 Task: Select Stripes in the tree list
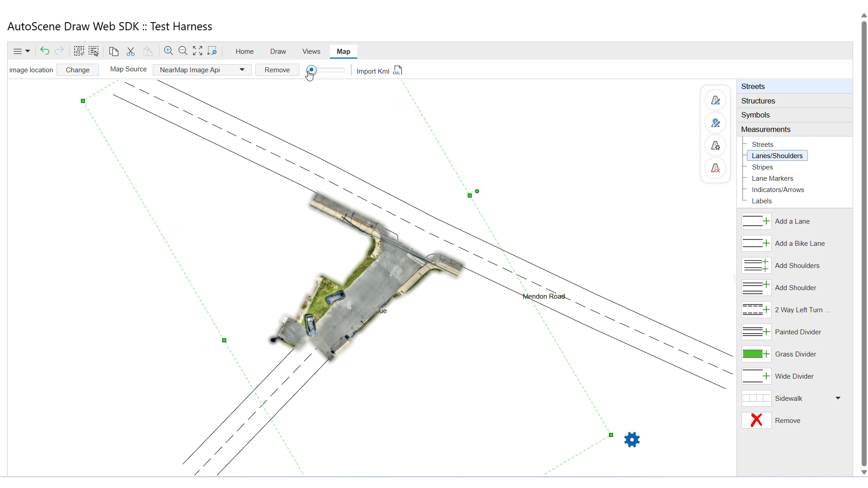(x=762, y=167)
